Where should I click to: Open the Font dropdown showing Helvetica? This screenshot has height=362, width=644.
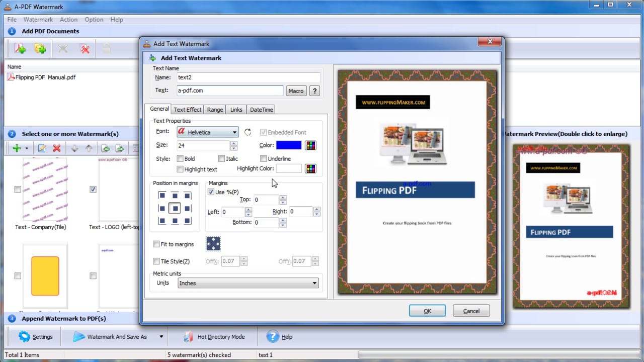[207, 132]
